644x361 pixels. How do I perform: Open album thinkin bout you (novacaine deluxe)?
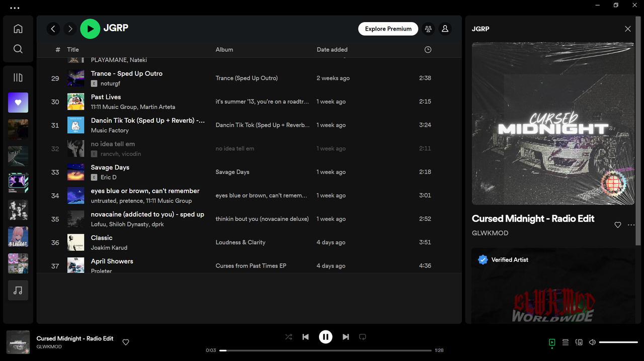[x=262, y=219]
